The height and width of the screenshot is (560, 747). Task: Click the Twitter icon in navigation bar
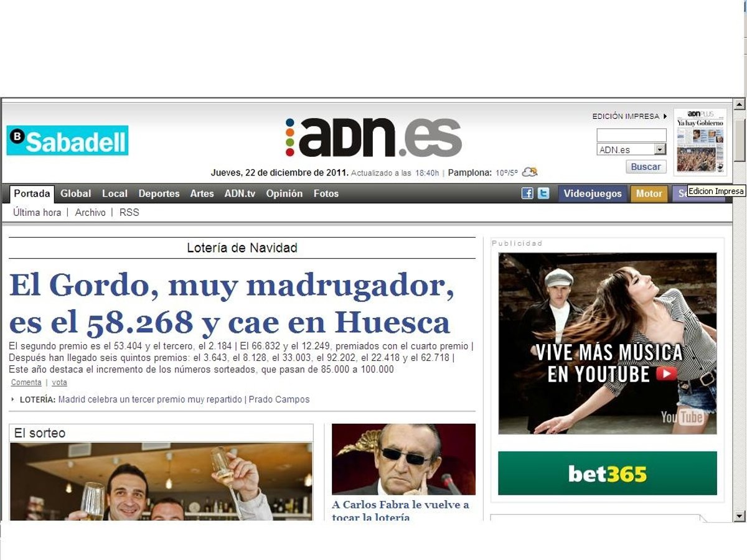tap(543, 194)
